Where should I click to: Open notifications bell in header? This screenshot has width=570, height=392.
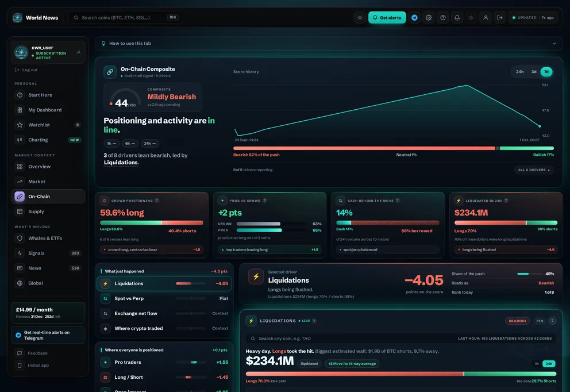tap(457, 17)
